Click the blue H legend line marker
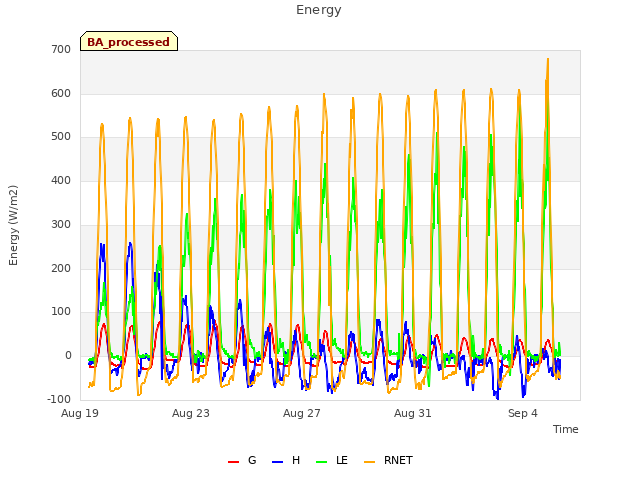The image size is (640, 480). tap(277, 462)
